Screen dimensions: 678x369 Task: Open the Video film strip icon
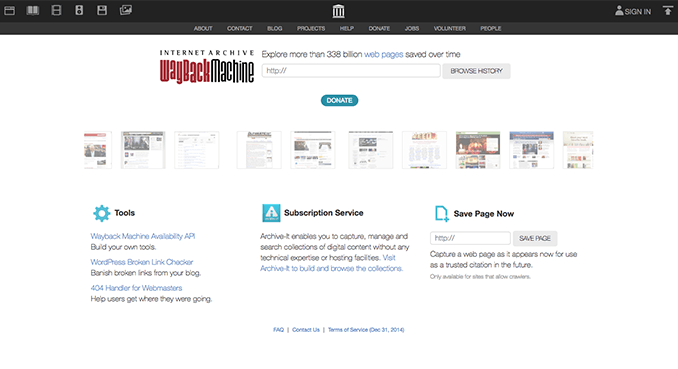click(56, 10)
